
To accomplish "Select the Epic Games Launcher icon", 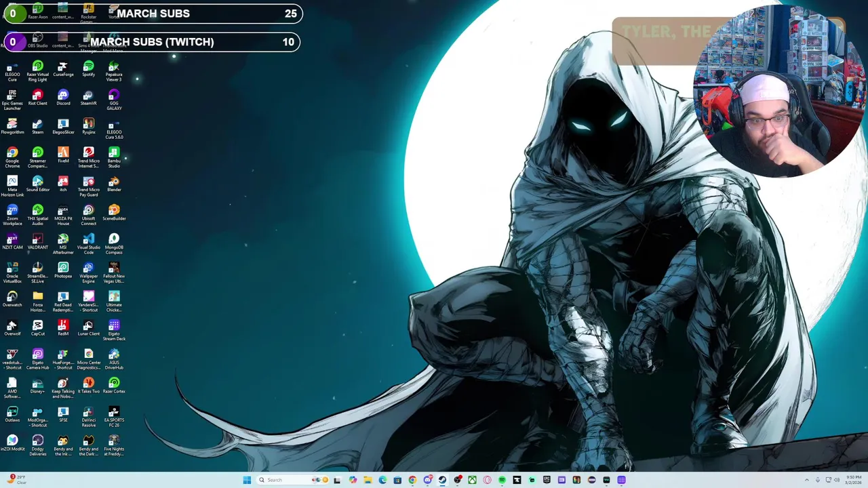I will click(x=12, y=100).
